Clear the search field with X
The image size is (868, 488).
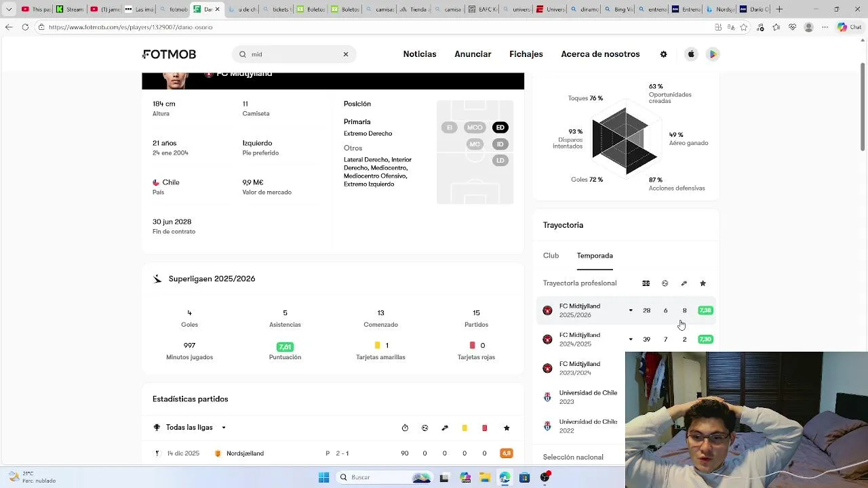[345, 54]
